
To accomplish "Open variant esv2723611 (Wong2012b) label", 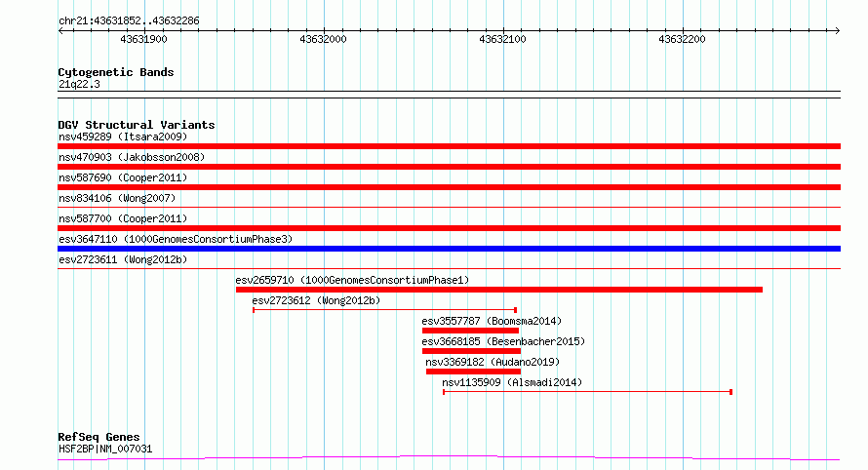I will pos(123,259).
